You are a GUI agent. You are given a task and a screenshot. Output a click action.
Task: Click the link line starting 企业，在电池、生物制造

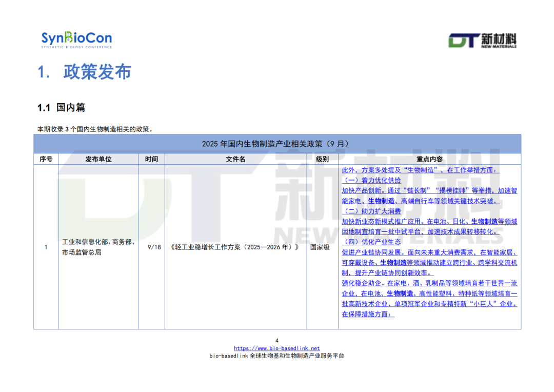point(429,293)
